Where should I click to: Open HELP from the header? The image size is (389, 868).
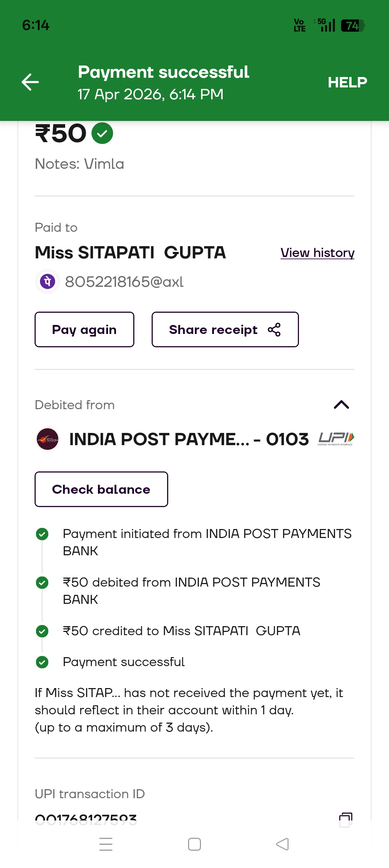tap(347, 82)
